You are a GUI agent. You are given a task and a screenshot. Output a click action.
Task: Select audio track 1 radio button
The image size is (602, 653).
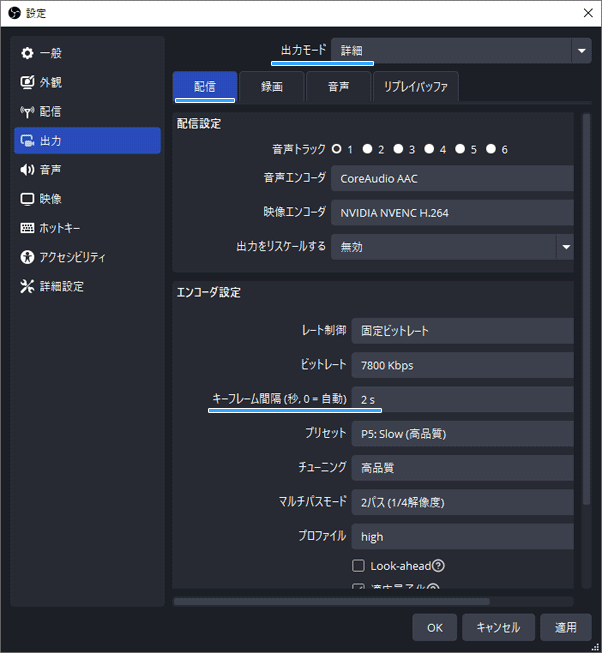coord(336,149)
